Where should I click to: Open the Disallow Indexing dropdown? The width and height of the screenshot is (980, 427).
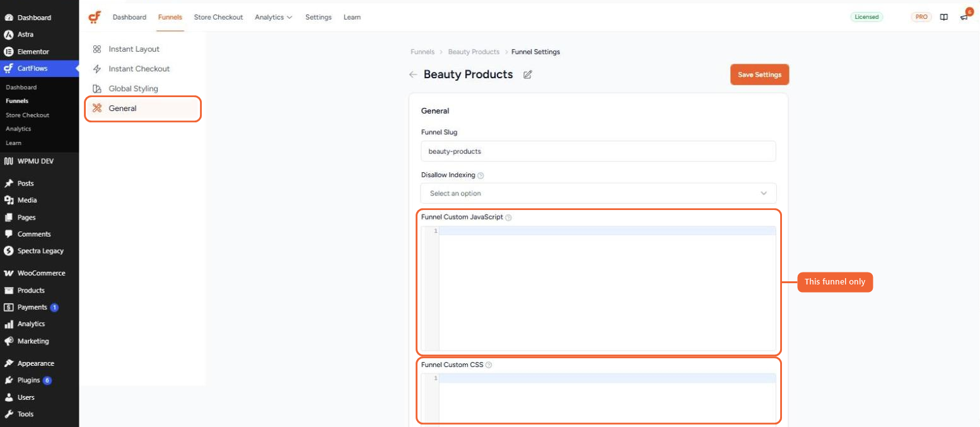598,193
